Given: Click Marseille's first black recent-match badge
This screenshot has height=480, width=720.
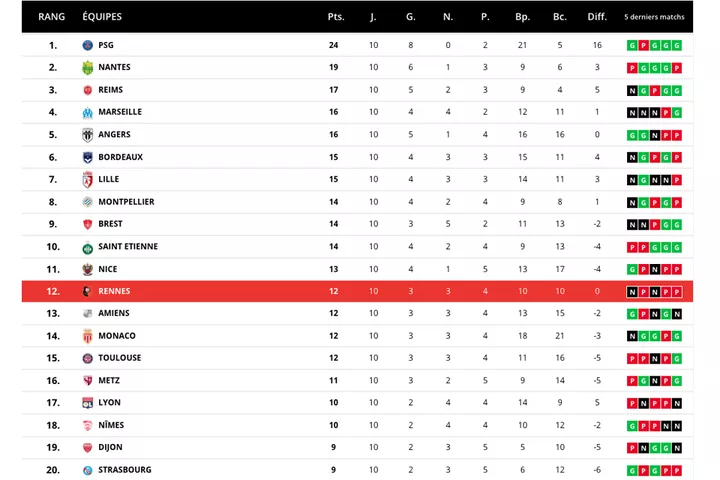Looking at the screenshot, I should 632,112.
